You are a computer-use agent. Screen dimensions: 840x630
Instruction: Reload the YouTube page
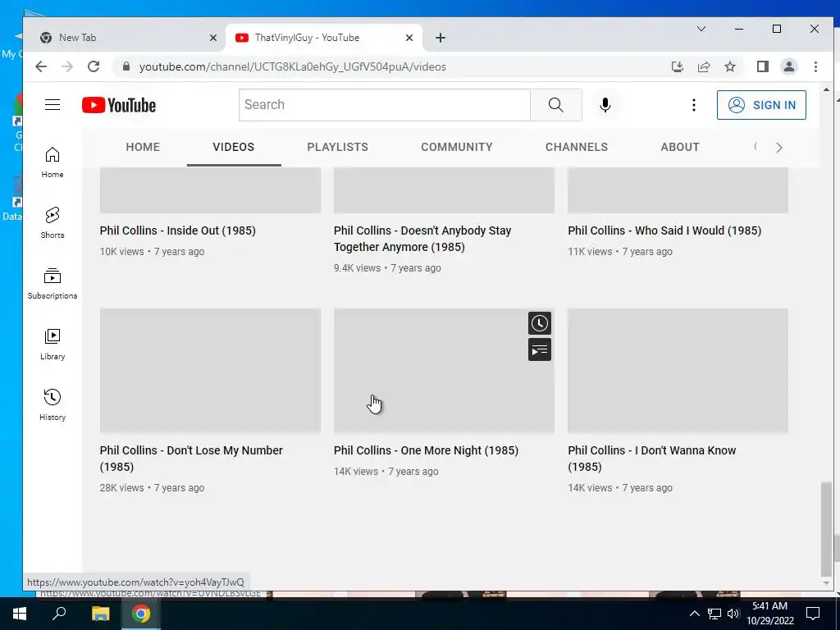pos(94,66)
